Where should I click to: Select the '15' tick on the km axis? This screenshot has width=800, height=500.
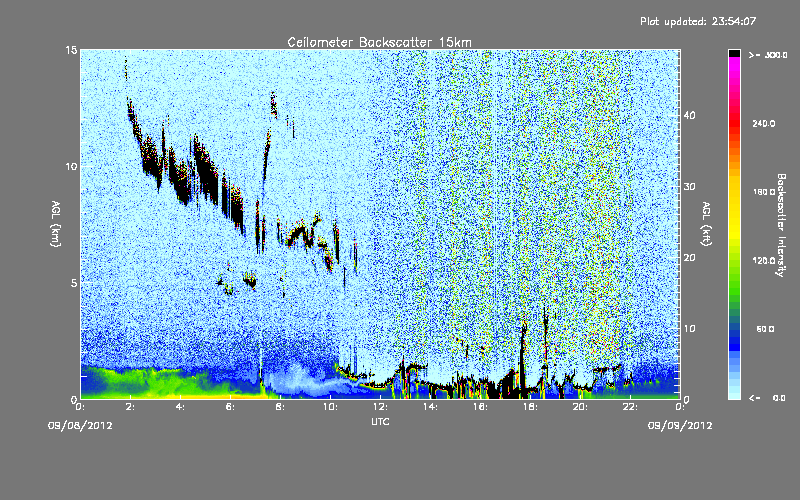pyautogui.click(x=71, y=50)
